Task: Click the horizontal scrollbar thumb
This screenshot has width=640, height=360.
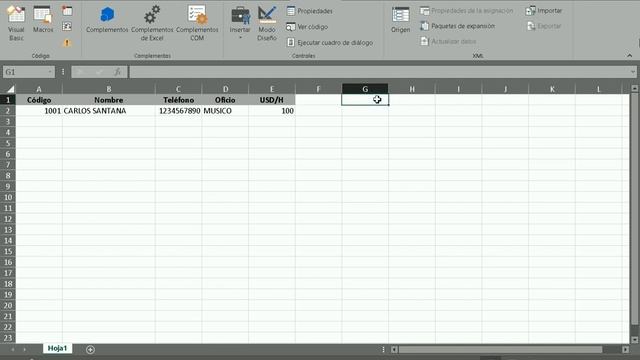Action: pyautogui.click(x=500, y=349)
